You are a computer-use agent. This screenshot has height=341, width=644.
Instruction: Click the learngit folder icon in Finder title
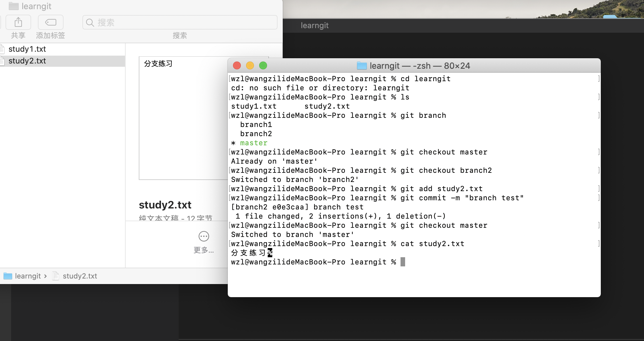coord(13,6)
